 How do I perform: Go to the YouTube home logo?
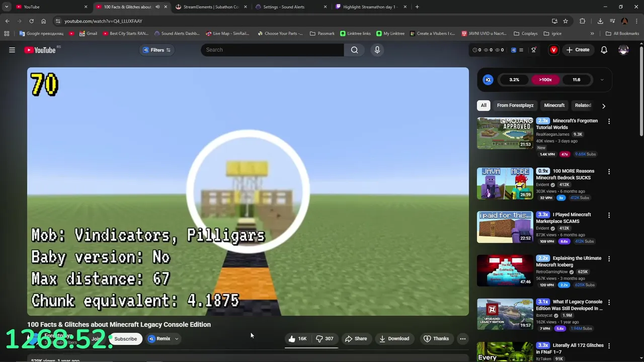[x=40, y=50]
